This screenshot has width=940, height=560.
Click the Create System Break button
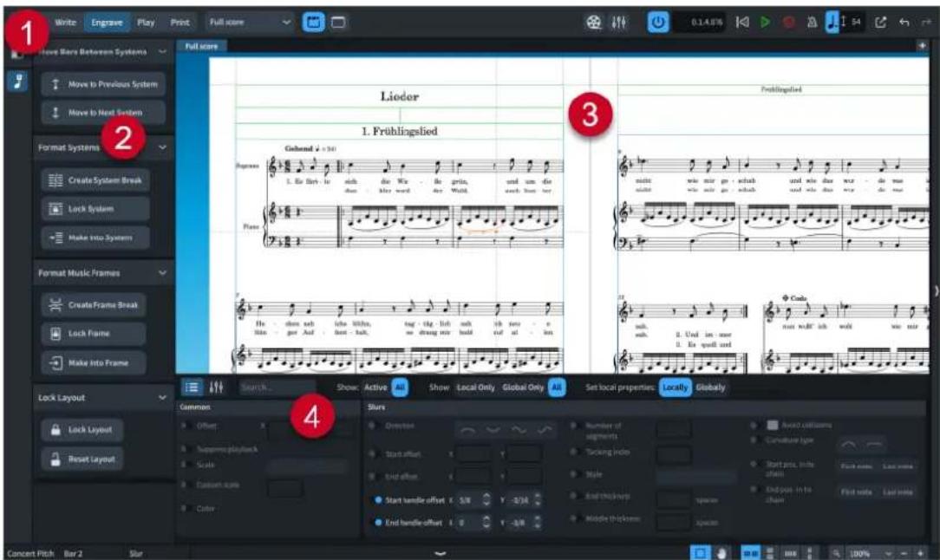point(96,179)
